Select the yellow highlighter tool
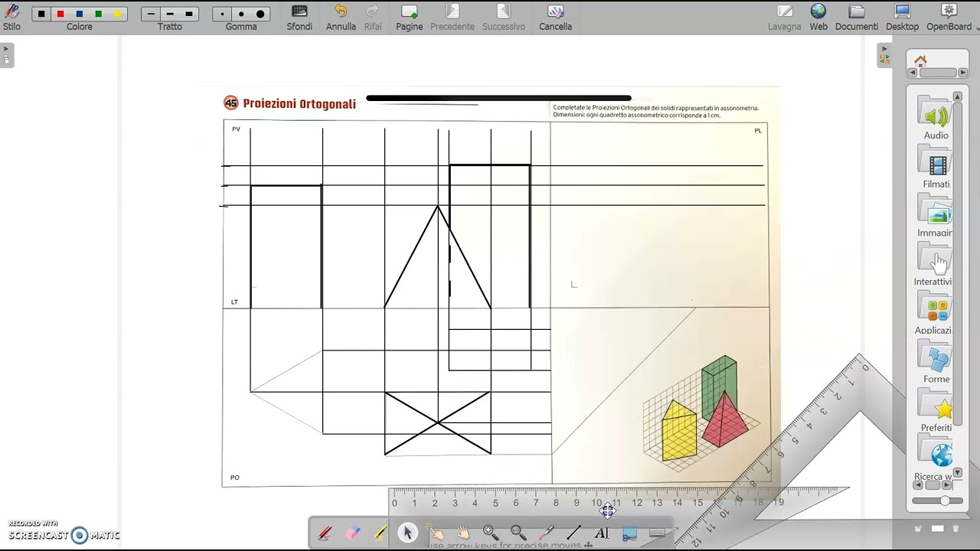The height and width of the screenshot is (551, 980). [x=380, y=533]
